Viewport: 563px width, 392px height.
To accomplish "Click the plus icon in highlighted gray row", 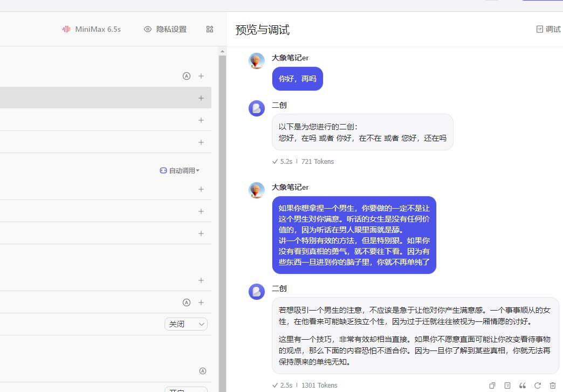I will [201, 98].
